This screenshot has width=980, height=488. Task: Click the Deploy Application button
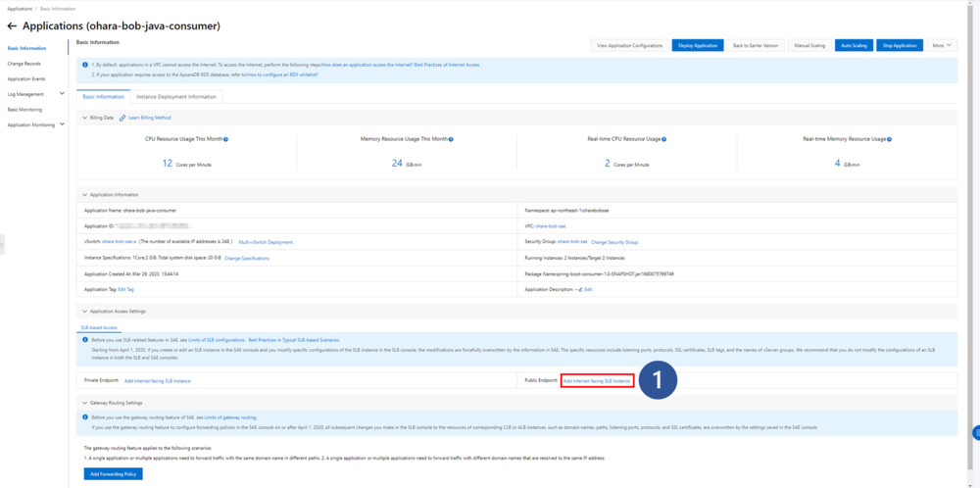point(697,45)
